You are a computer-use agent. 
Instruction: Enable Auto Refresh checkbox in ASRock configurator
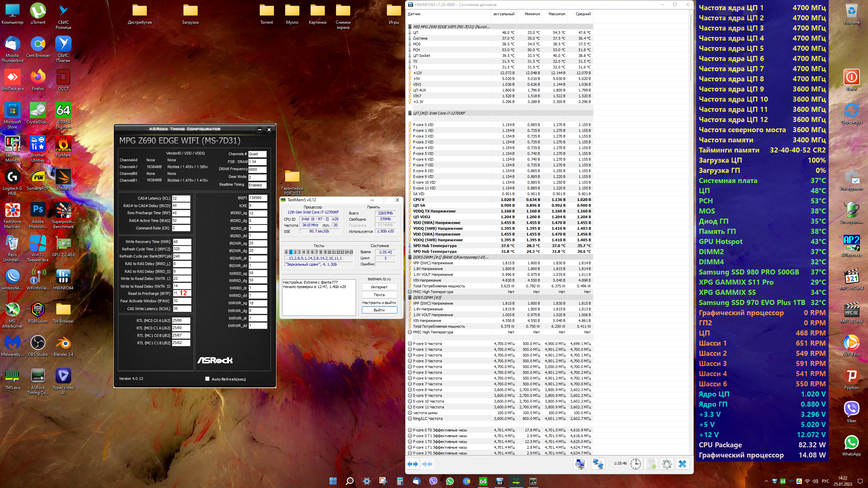[207, 379]
